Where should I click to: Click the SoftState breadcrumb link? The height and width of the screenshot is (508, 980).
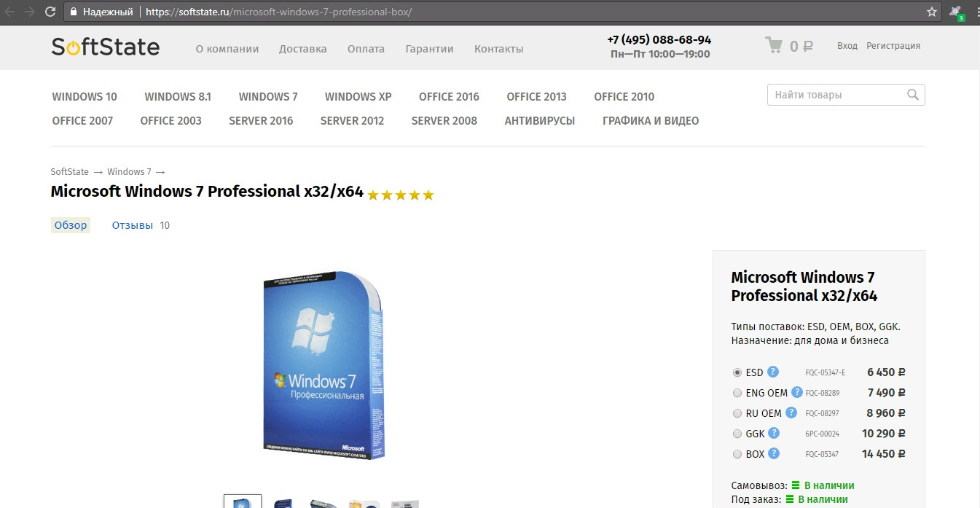tap(70, 172)
